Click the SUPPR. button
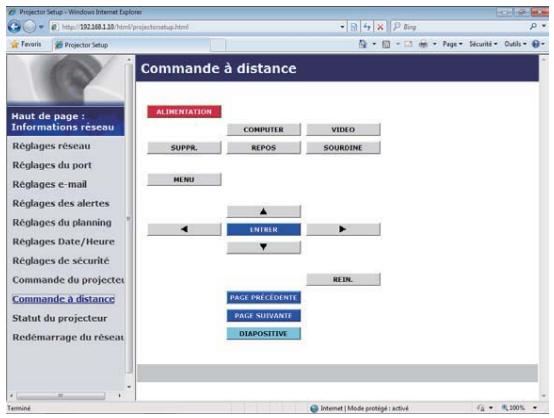Screen dimensions: 554x418 [x=184, y=148]
